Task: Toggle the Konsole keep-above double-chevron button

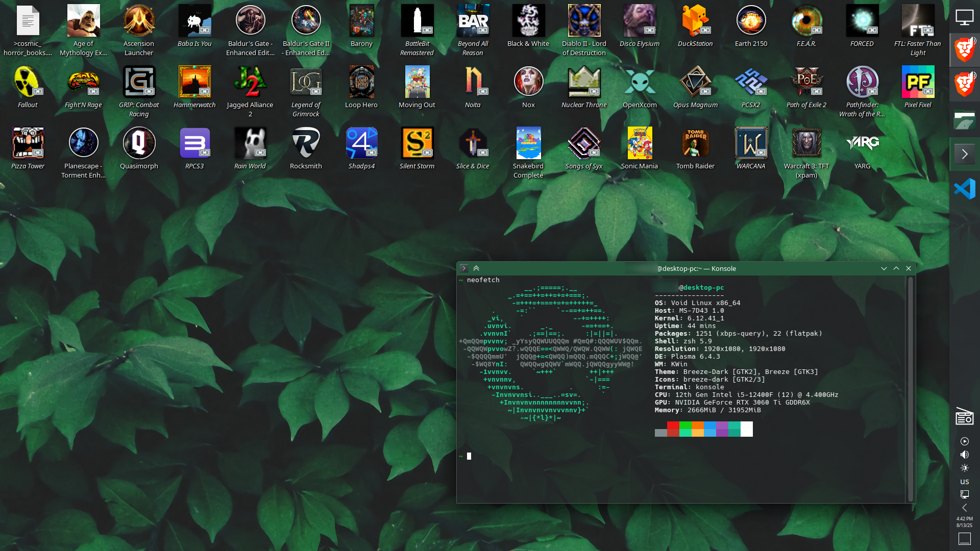Action: pyautogui.click(x=476, y=268)
